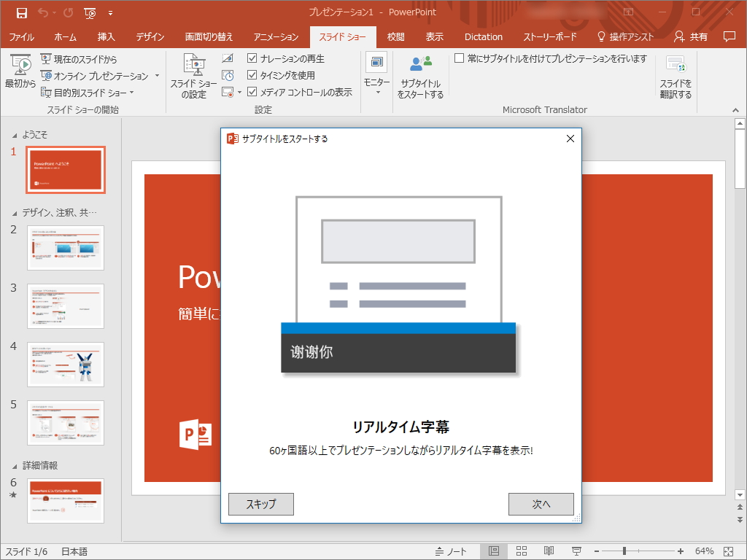Click the 操作アシスト lightbulb search
Screen dimensions: 747x560
tap(625, 37)
